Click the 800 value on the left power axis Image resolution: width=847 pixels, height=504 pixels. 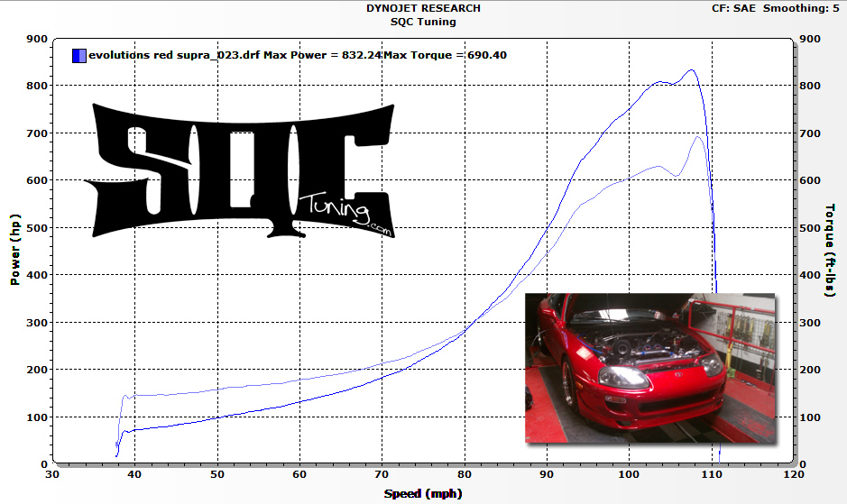tap(37, 86)
